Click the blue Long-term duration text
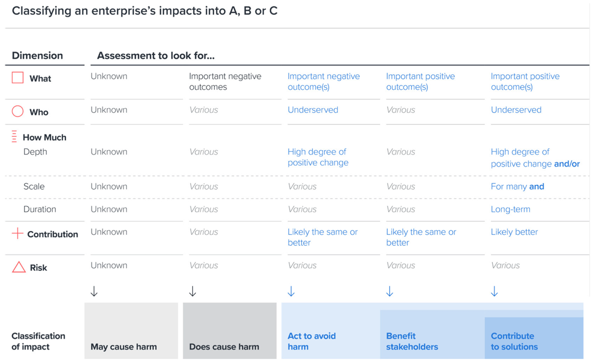Screen dimensions: 594x364 point(510,209)
